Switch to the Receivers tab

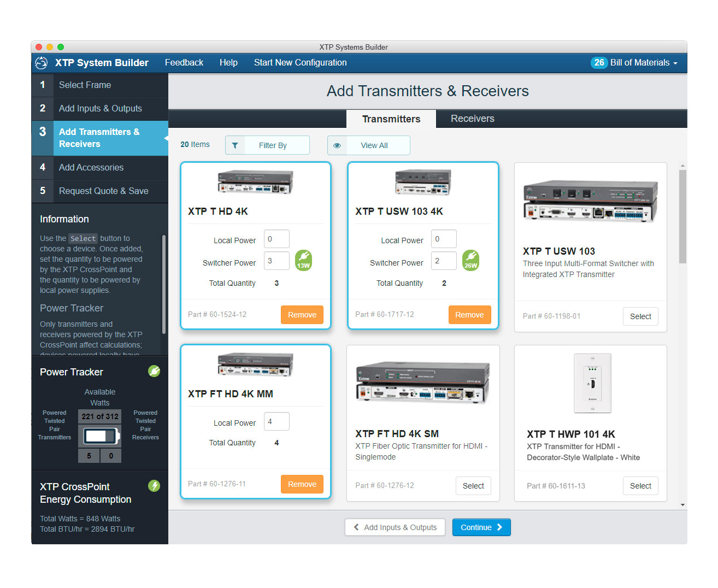473,119
